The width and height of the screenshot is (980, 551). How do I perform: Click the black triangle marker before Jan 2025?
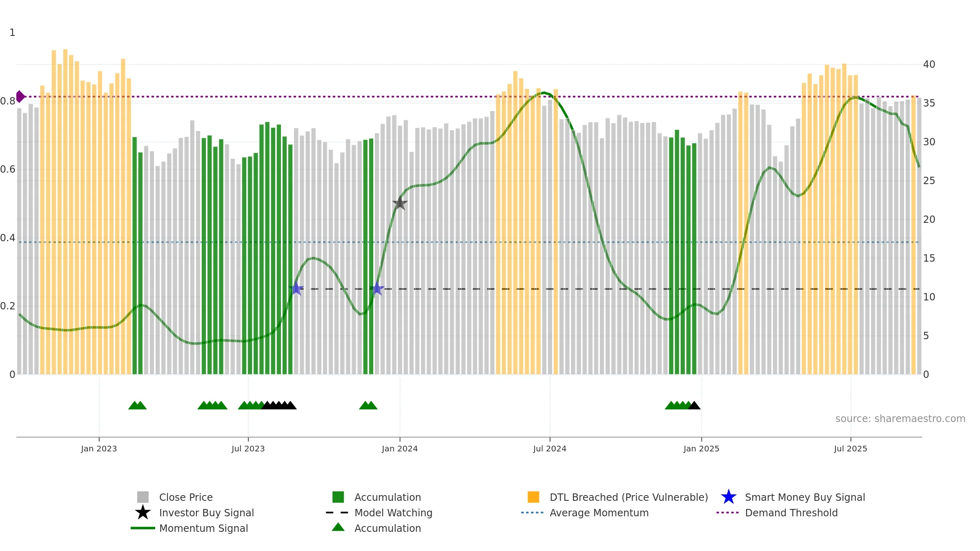(x=694, y=405)
